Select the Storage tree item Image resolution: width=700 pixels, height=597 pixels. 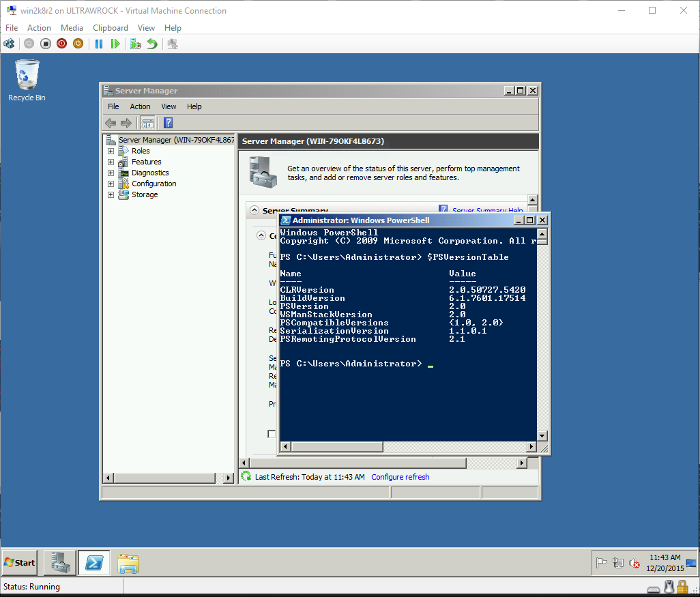click(x=145, y=194)
